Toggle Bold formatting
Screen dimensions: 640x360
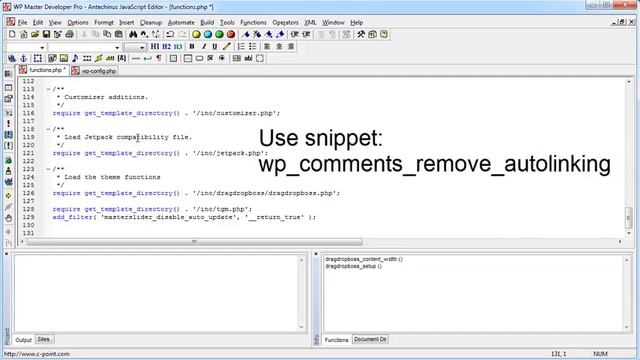coord(192,47)
